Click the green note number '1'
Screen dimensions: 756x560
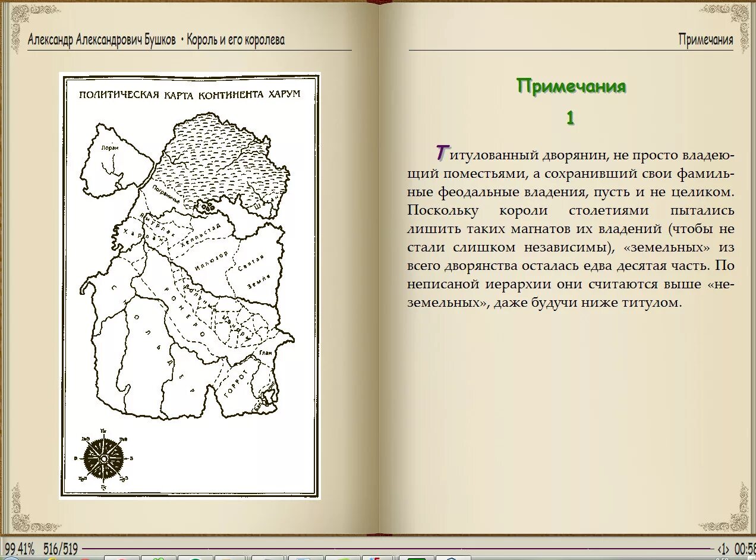coord(570,118)
